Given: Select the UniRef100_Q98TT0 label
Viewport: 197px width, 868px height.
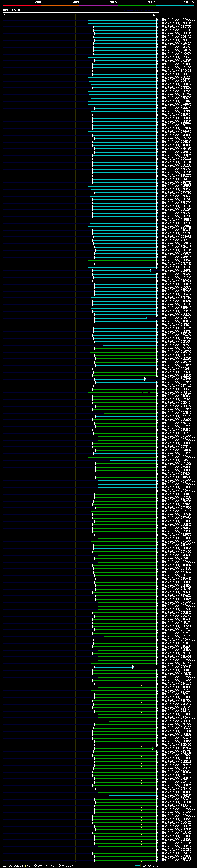Looking at the screenshot, I should [176, 782].
